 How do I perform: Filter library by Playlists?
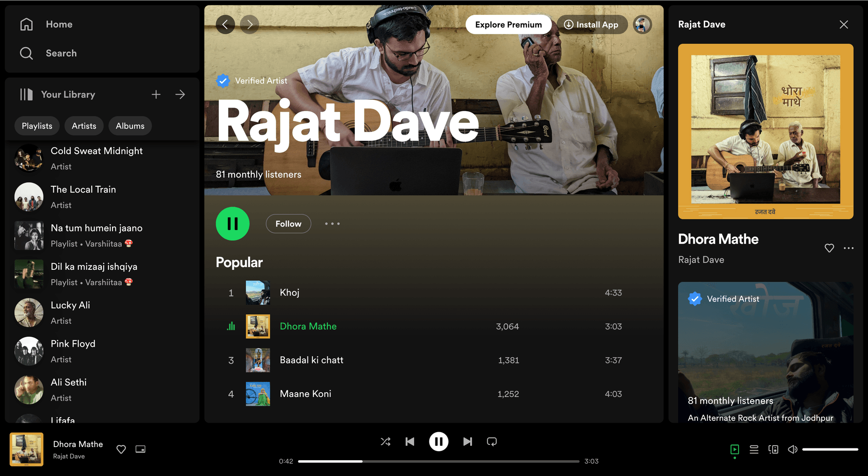coord(37,126)
